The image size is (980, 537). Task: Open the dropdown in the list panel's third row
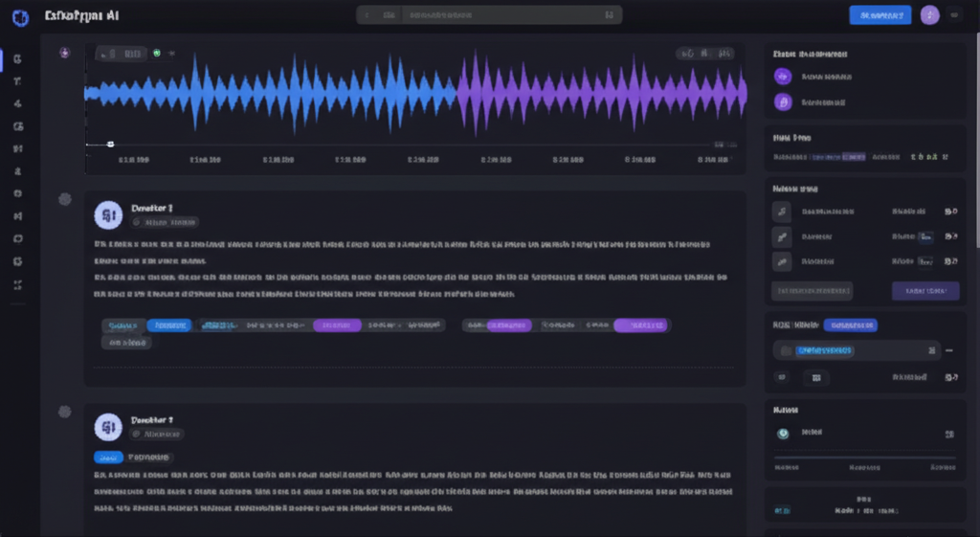925,261
